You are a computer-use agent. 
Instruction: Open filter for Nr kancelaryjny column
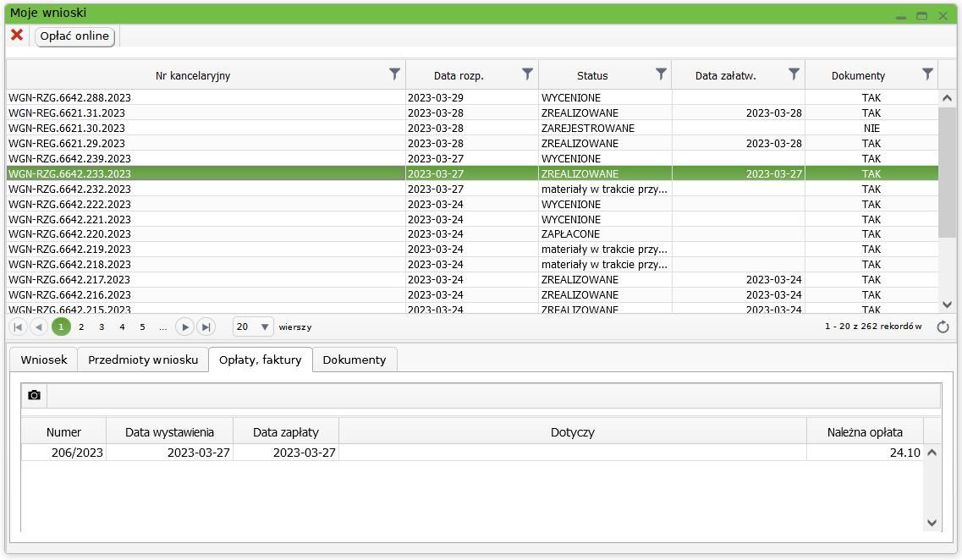pos(394,74)
